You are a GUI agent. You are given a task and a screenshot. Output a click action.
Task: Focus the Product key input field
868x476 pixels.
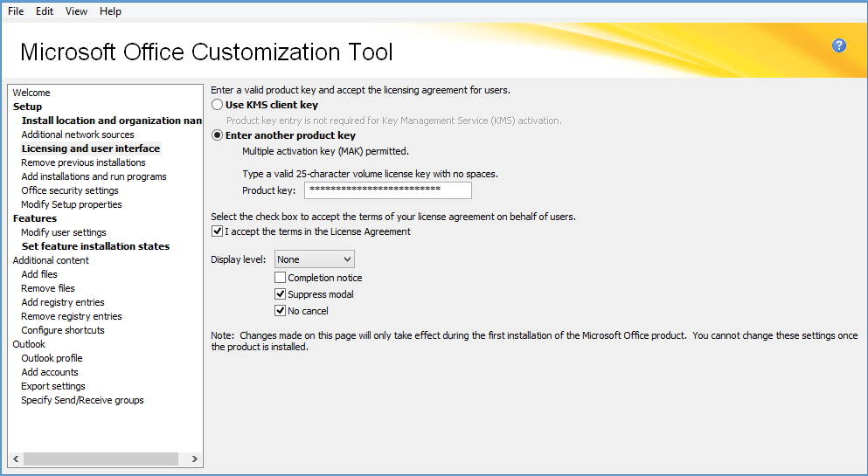[387, 190]
